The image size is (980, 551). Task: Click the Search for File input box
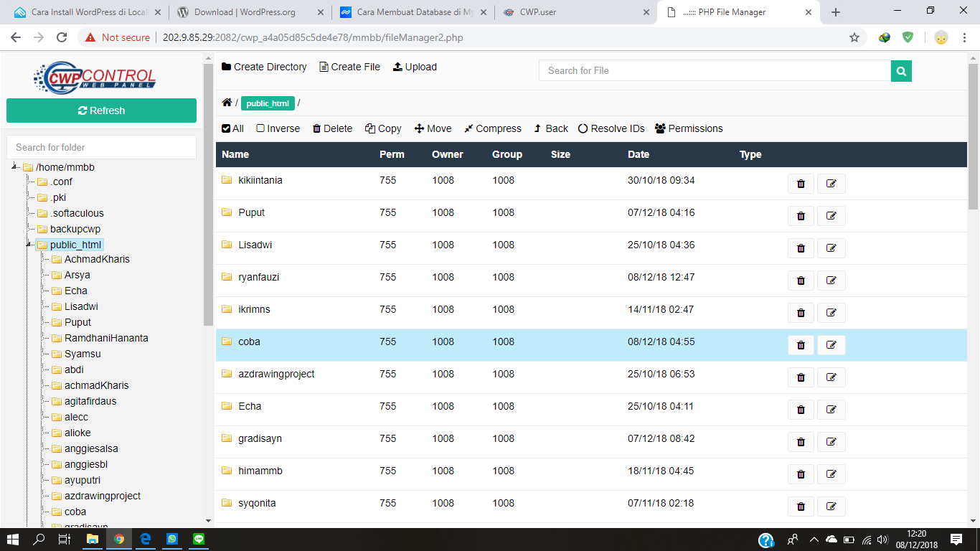coord(714,70)
